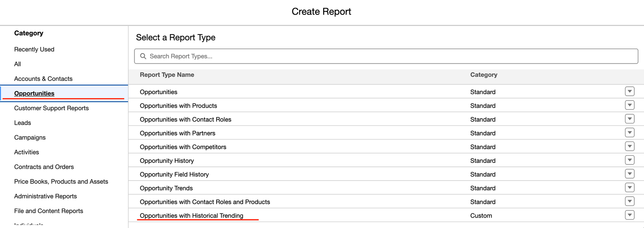Image resolution: width=644 pixels, height=228 pixels.
Task: Open Administrative Reports category
Action: point(45,196)
